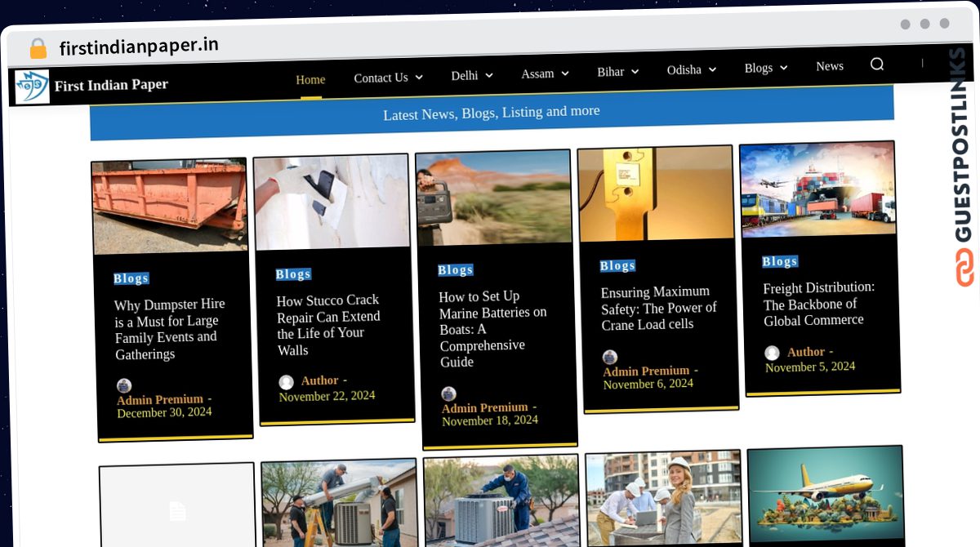This screenshot has height=547, width=980.
Task: Open the rooftop AC technician thumbnail
Action: [x=501, y=501]
